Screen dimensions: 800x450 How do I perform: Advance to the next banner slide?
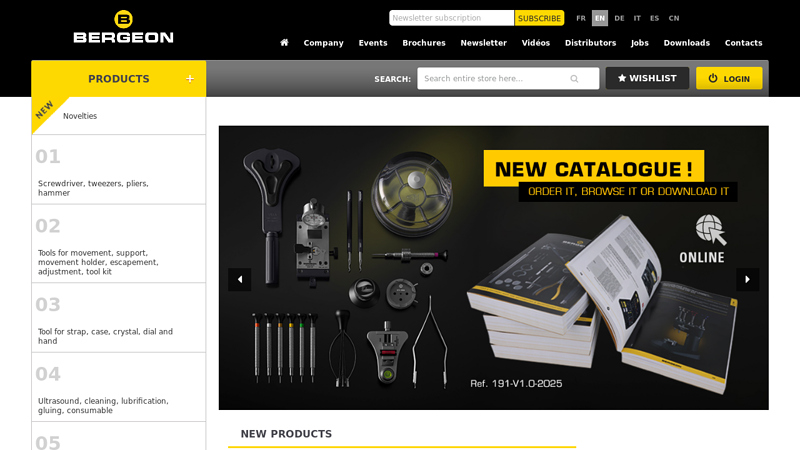click(747, 279)
